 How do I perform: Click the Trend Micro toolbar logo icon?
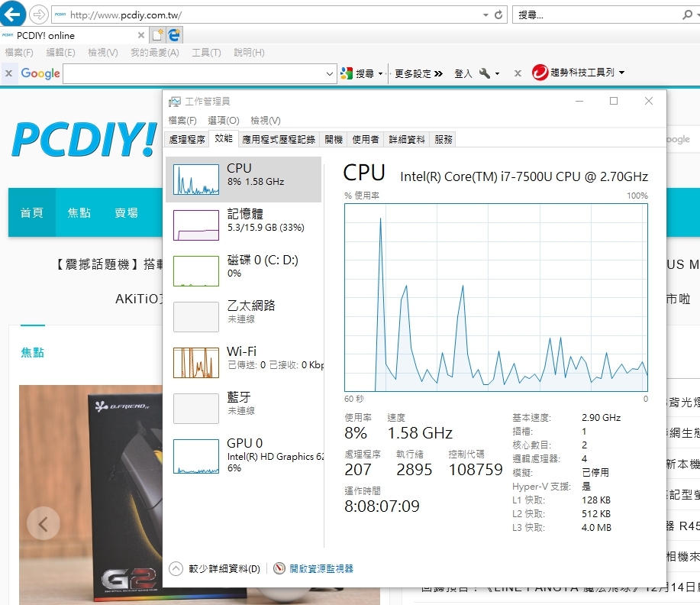coord(540,73)
